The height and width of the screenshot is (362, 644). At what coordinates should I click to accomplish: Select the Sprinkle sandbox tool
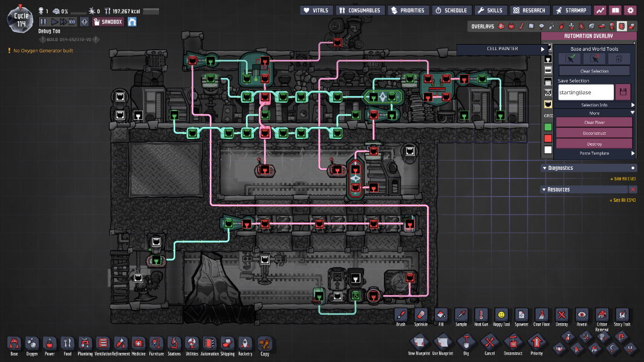421,315
